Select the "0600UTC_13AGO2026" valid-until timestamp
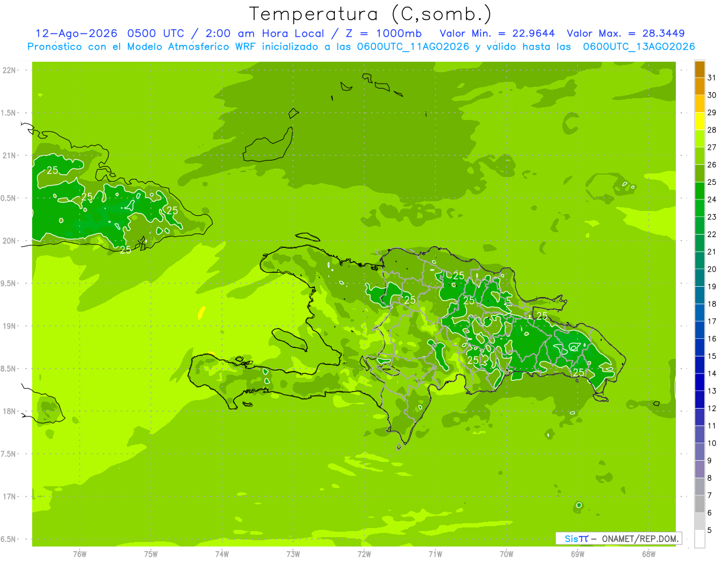The image size is (728, 562). 638,47
